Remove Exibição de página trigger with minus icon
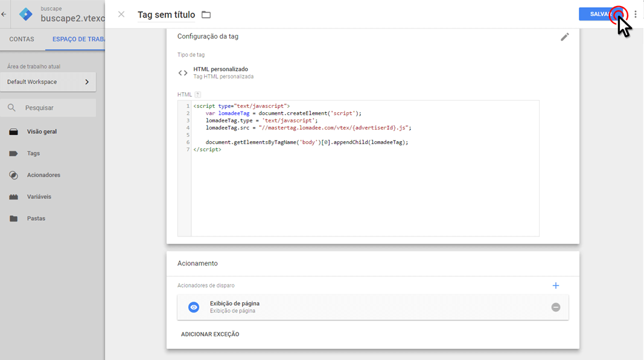The image size is (644, 360). point(556,307)
